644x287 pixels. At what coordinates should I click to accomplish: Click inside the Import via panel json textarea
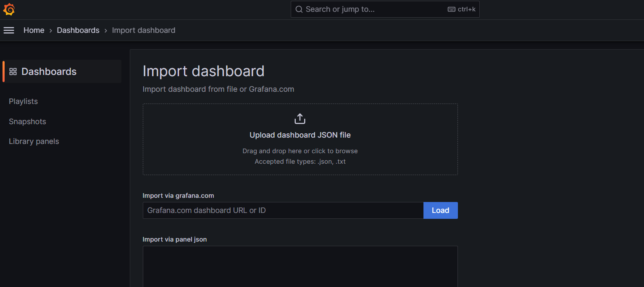tap(300, 266)
